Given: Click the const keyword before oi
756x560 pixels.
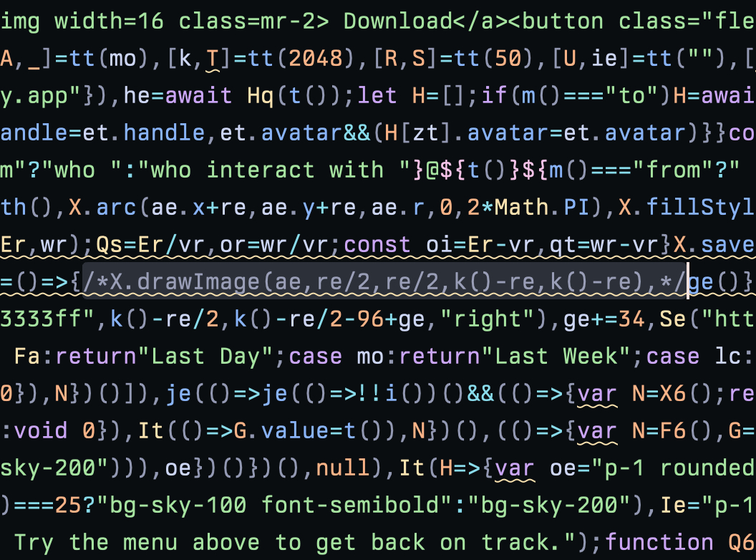Looking at the screenshot, I should point(377,244).
